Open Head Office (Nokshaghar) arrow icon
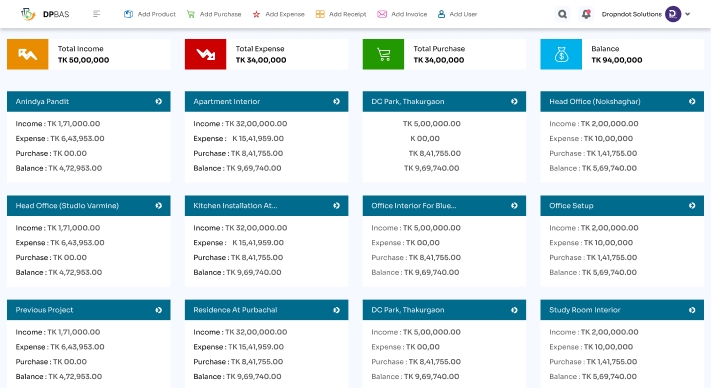 692,102
